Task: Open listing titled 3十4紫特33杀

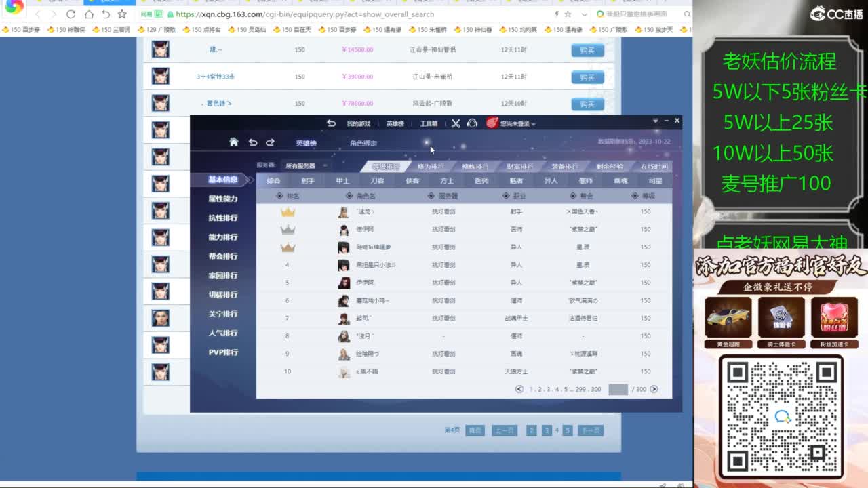Action: pyautogui.click(x=216, y=77)
